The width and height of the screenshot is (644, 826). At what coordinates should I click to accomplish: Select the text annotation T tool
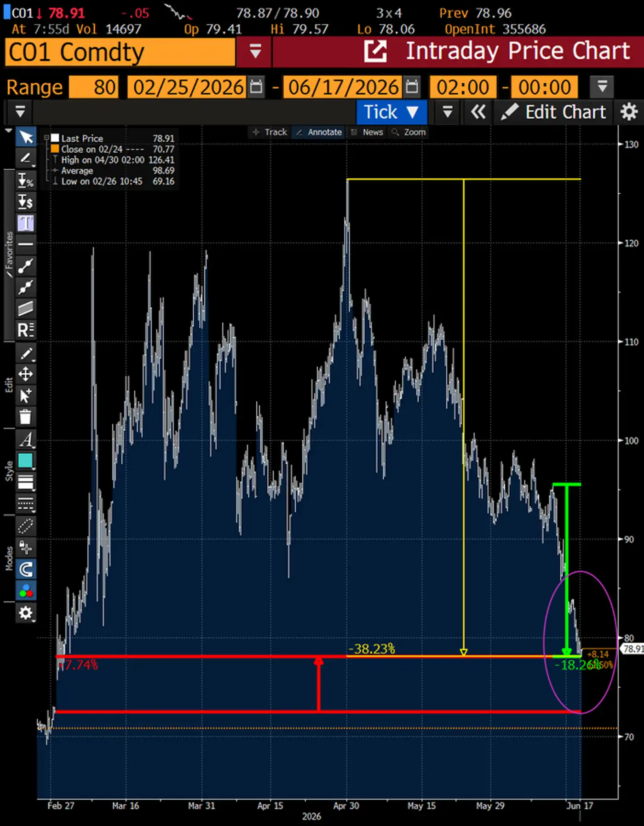[x=26, y=223]
